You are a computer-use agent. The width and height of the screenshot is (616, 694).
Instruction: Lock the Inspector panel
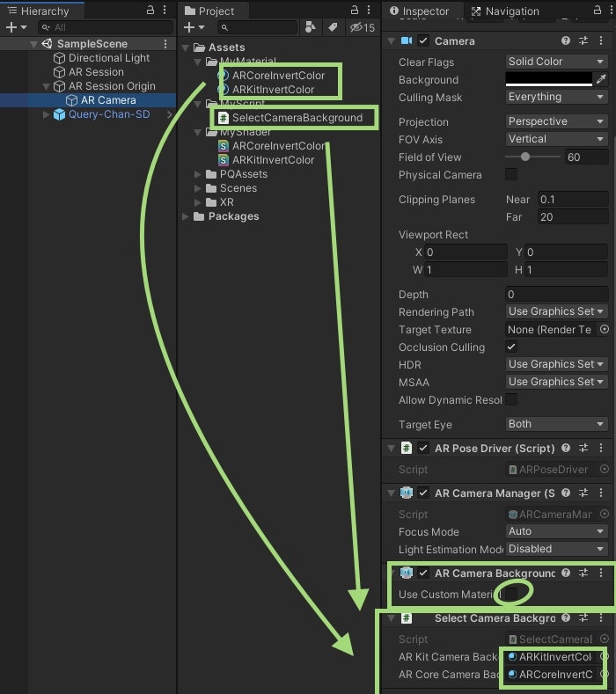[598, 11]
